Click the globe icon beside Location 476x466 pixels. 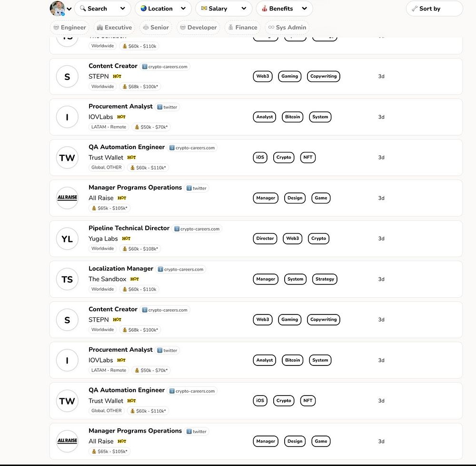(143, 9)
